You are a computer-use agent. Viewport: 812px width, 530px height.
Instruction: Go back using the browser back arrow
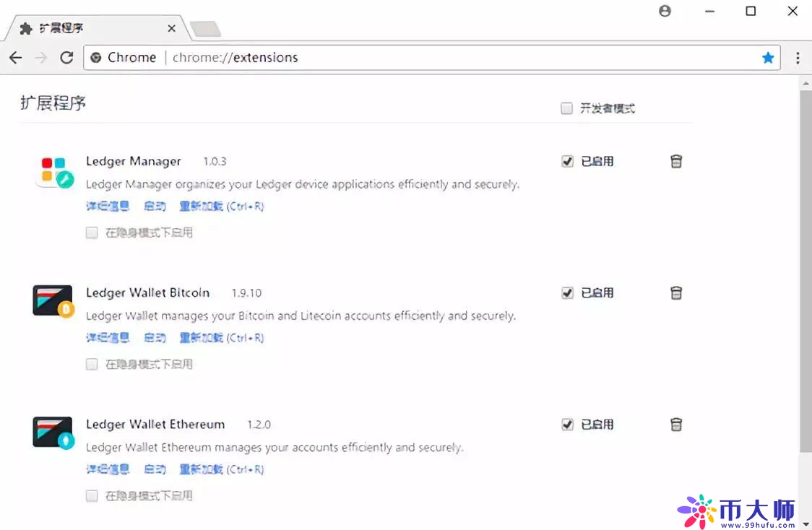(x=16, y=58)
